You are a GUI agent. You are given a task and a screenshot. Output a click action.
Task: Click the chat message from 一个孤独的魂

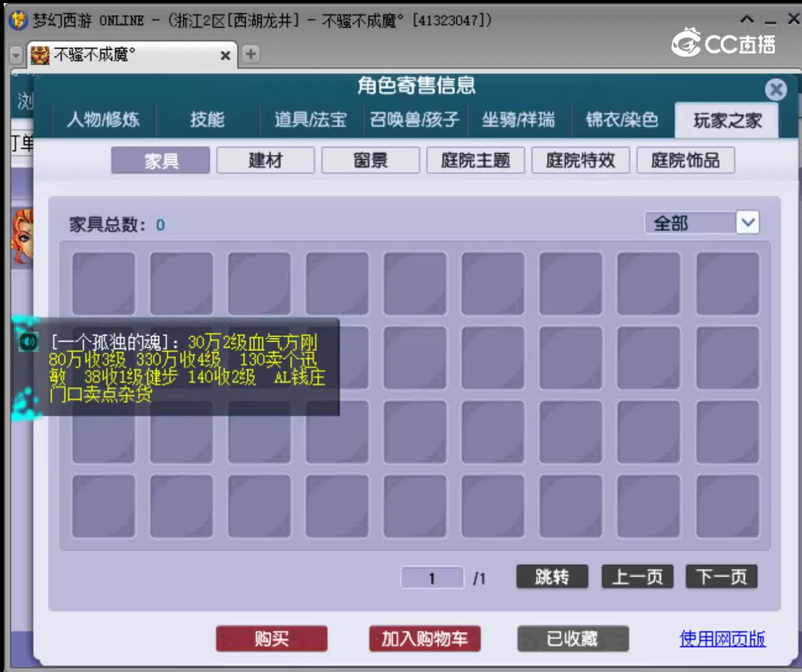(x=187, y=368)
